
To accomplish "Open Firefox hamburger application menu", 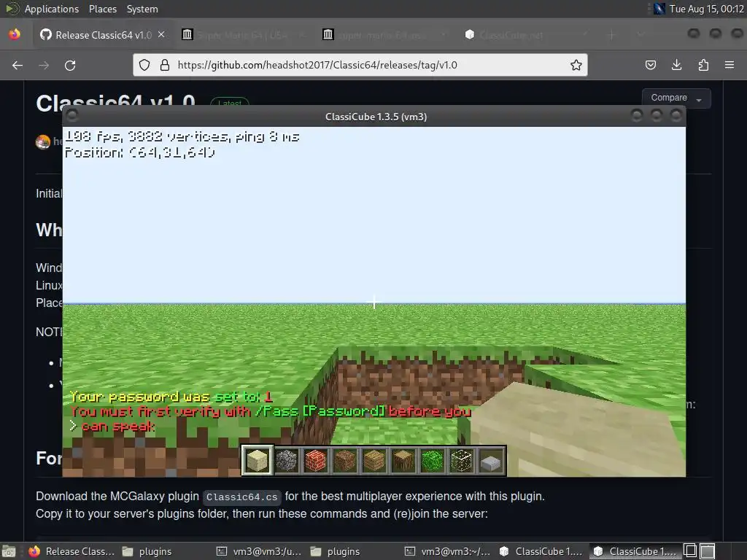I will (x=729, y=65).
